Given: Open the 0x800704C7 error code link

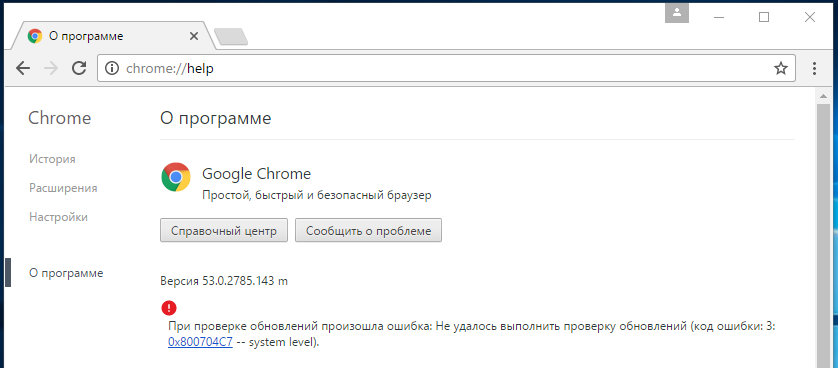Looking at the screenshot, I should pyautogui.click(x=200, y=342).
